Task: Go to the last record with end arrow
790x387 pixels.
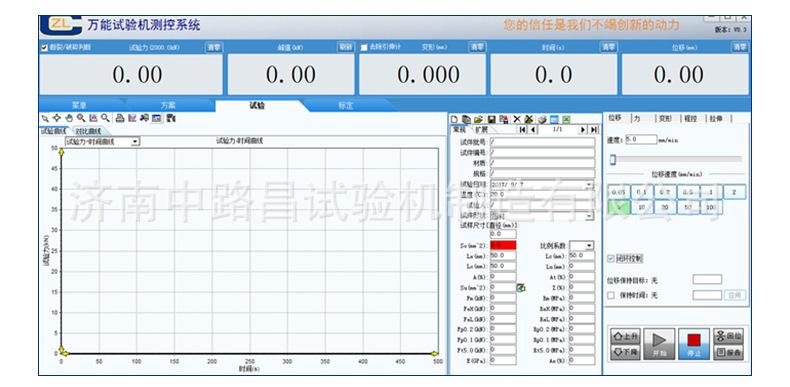Action: 595,130
